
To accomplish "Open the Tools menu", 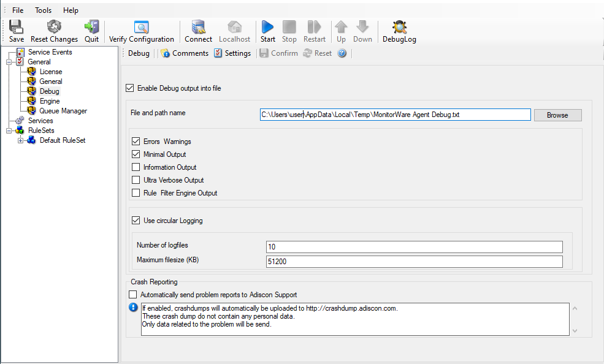I will 43,10.
